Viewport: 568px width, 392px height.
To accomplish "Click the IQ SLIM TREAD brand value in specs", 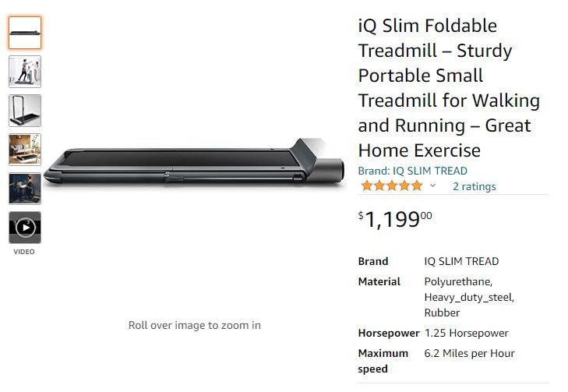I will pos(461,261).
